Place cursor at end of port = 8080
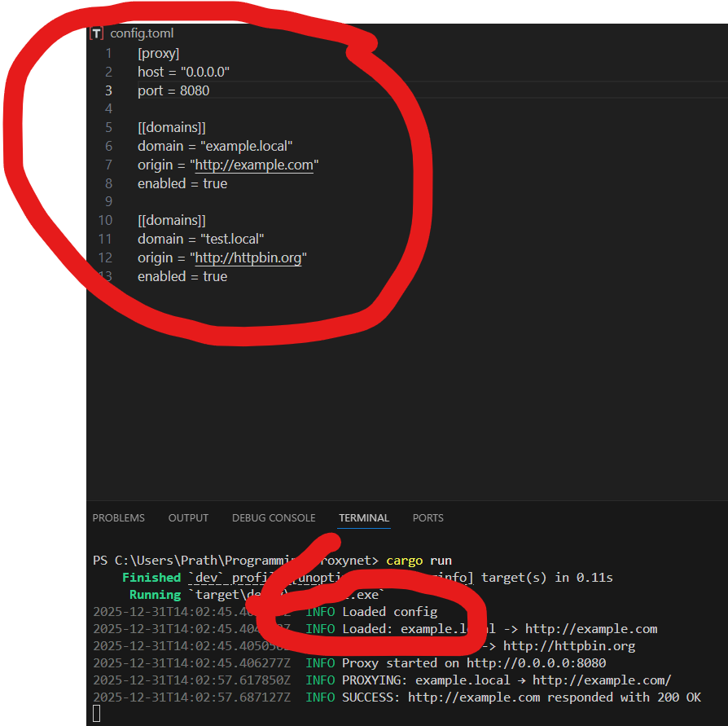 point(210,90)
